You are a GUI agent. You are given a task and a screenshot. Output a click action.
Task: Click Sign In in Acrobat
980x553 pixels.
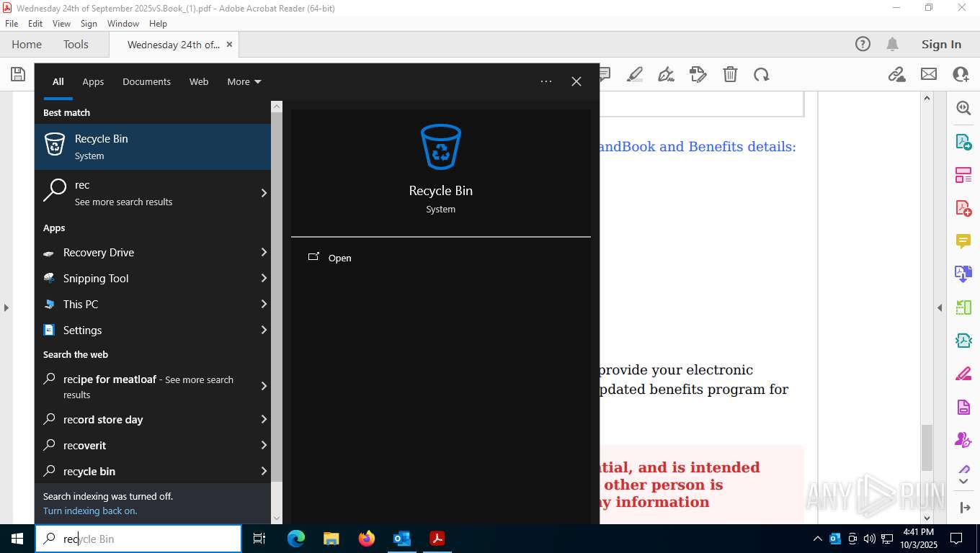click(x=941, y=44)
